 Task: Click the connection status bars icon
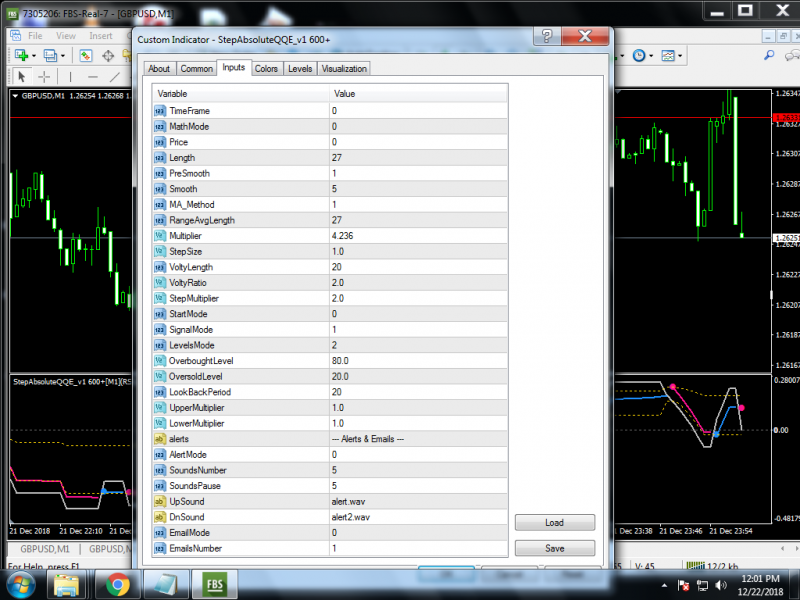(x=696, y=565)
